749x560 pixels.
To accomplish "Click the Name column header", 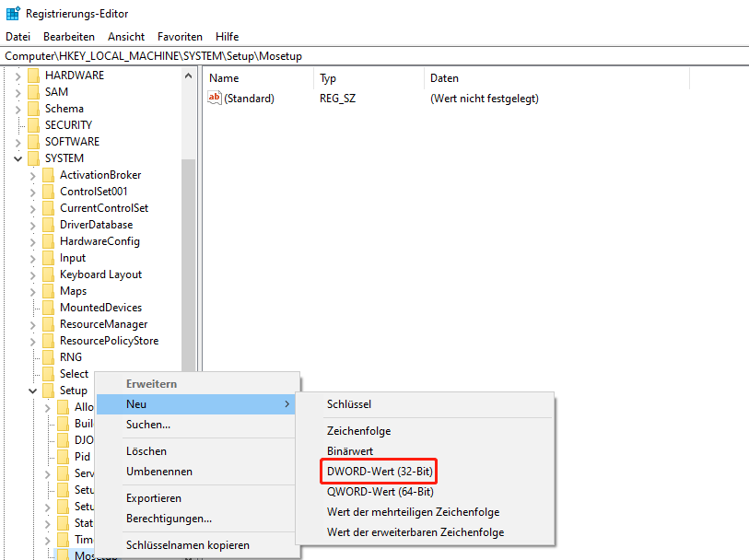I will 259,78.
